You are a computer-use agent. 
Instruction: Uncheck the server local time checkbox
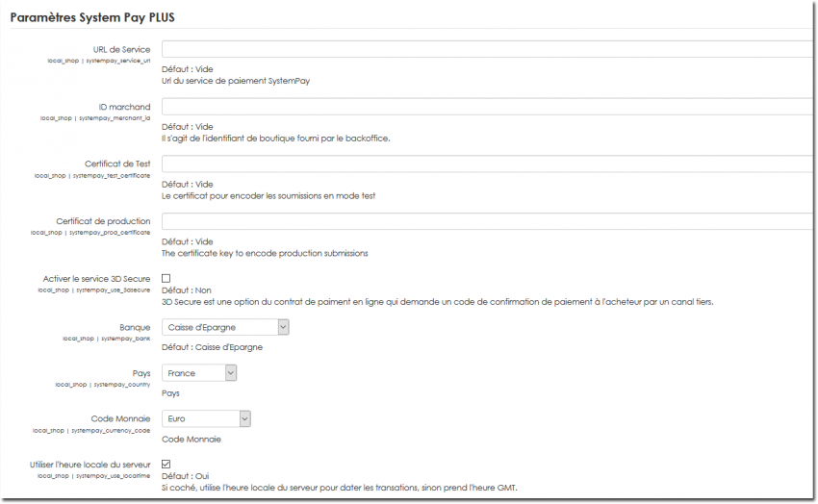point(166,465)
